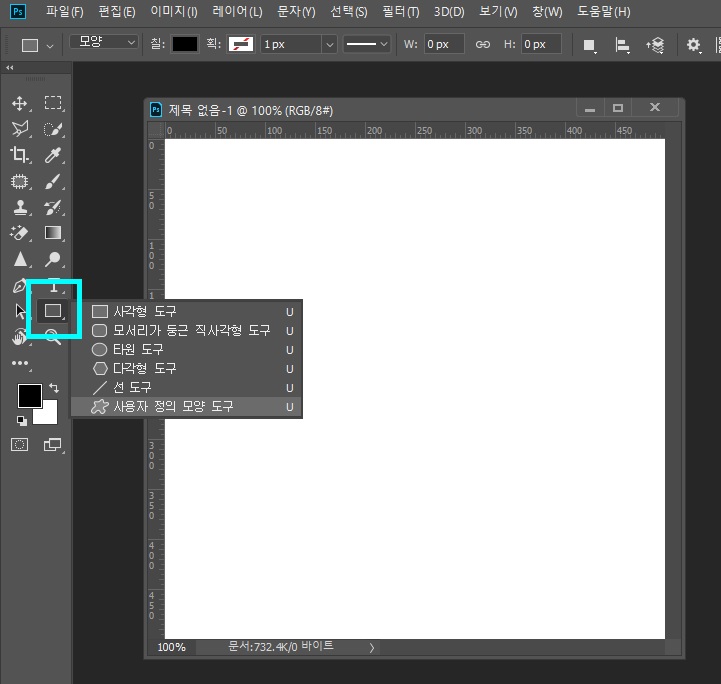Click the H height input field
Screen dimensions: 721x684
pos(541,45)
